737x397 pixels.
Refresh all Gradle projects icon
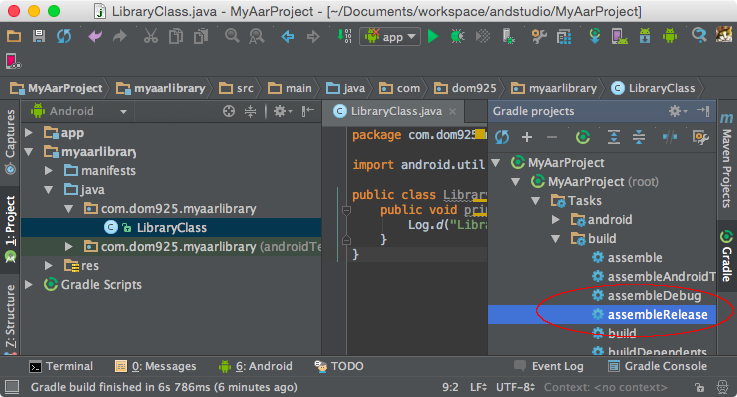point(502,137)
